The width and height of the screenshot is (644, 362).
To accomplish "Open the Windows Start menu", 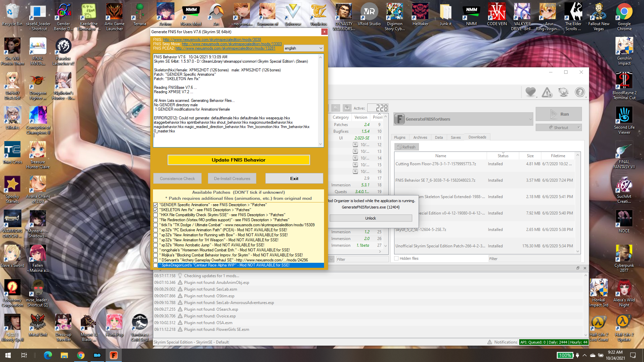I will [x=8, y=355].
